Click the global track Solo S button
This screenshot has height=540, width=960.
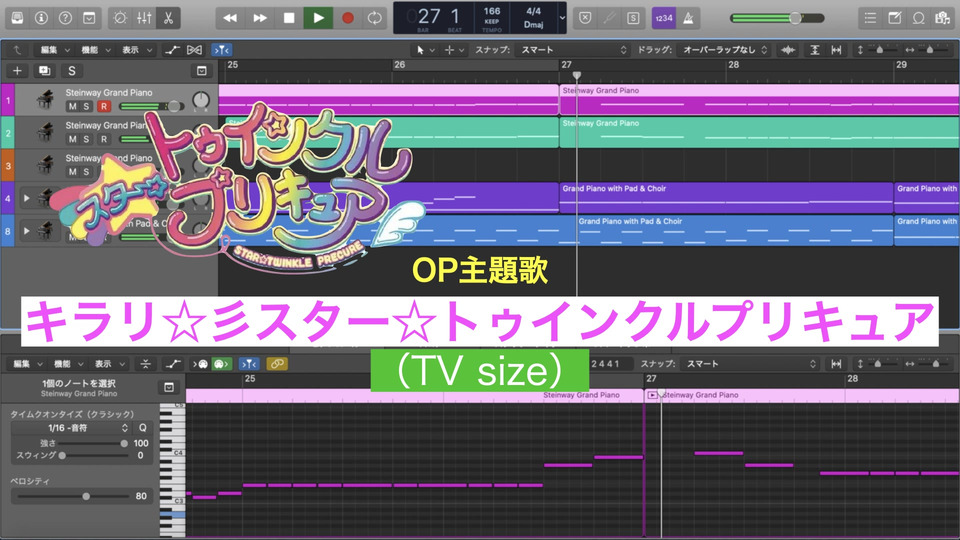coord(72,71)
